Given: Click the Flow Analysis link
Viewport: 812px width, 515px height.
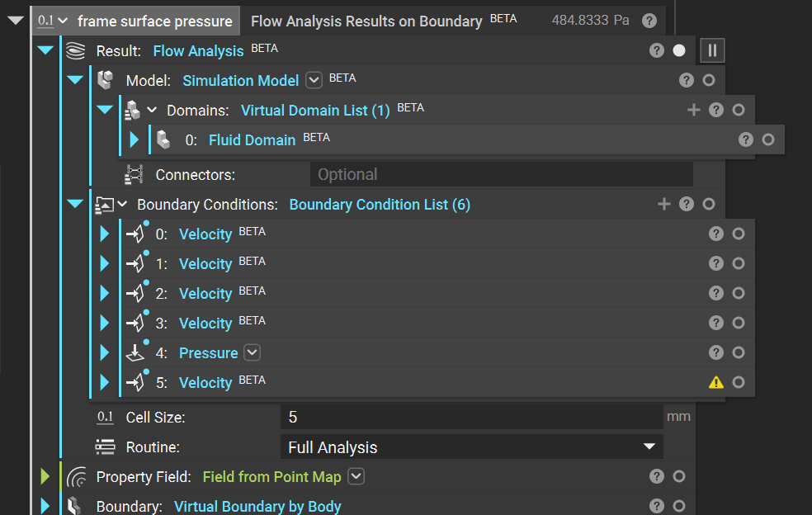Looking at the screenshot, I should coord(198,51).
